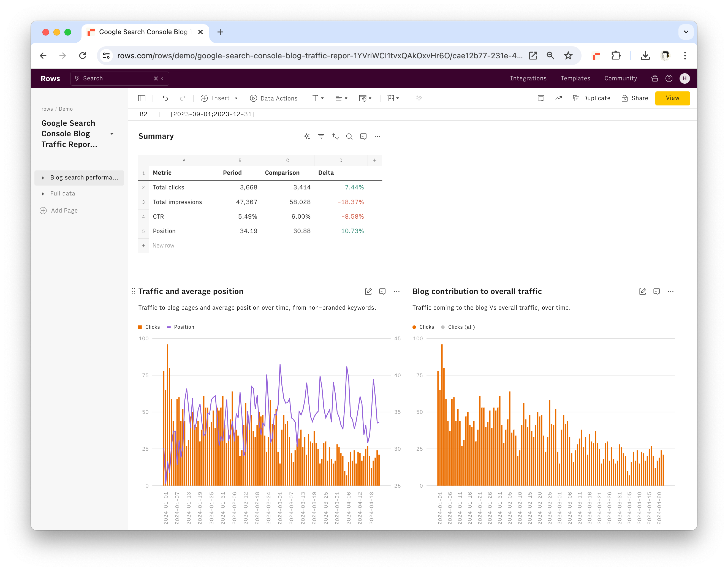Open browser extensions puzzle icon

[x=616, y=56]
